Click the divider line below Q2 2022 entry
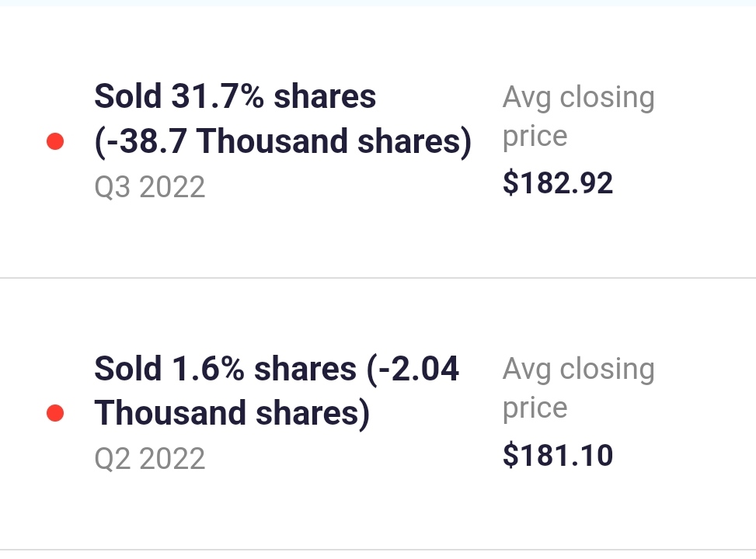This screenshot has width=756, height=559. coord(378,549)
